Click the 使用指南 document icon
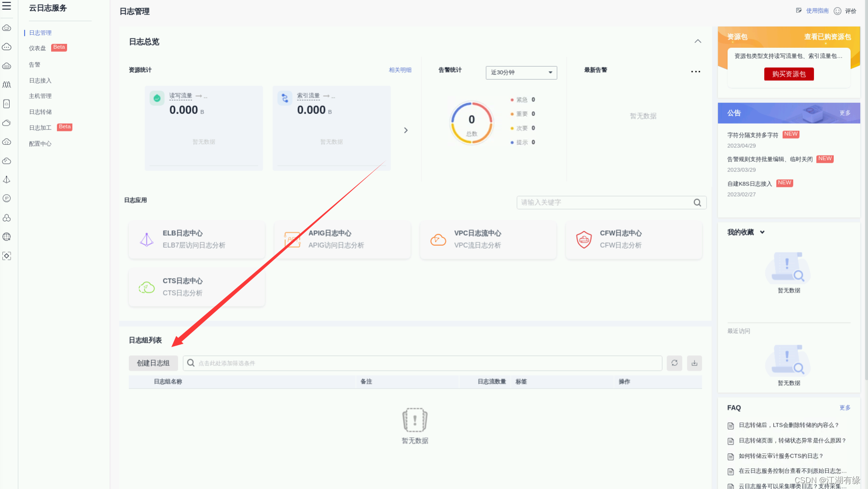868x489 pixels. pyautogui.click(x=799, y=11)
